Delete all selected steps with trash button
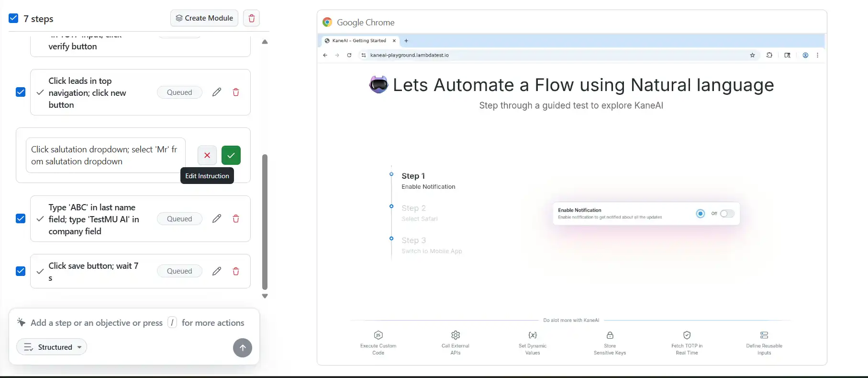The image size is (868, 378). [252, 18]
